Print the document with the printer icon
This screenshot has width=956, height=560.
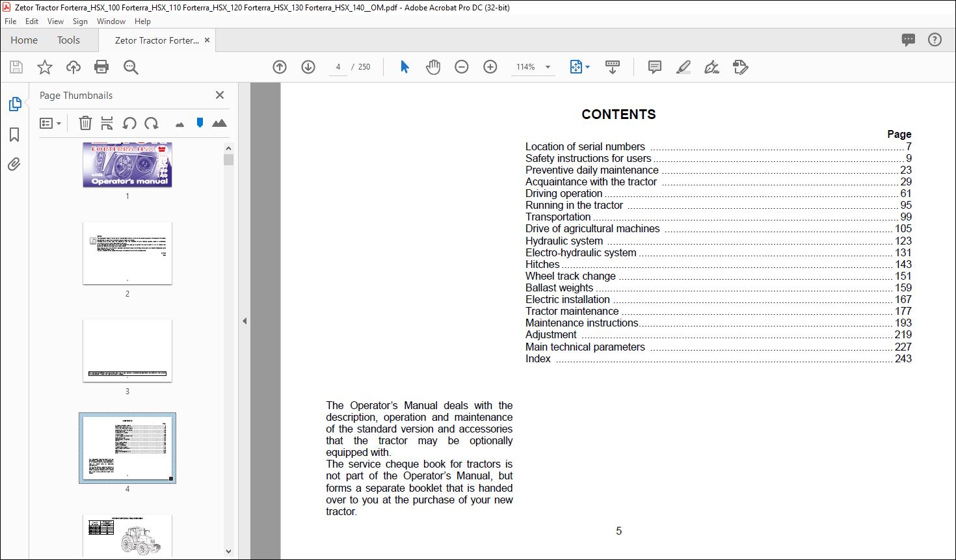[x=101, y=67]
